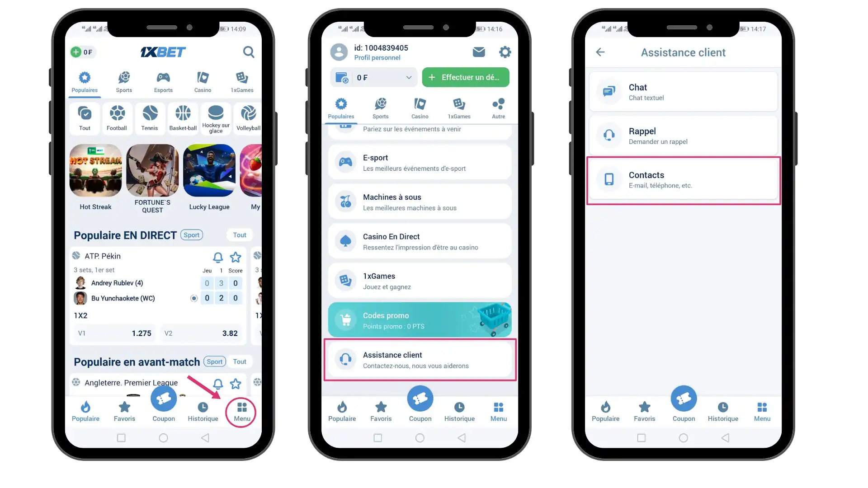
Task: Select the Sports tab in middle screen
Action: coord(380,108)
